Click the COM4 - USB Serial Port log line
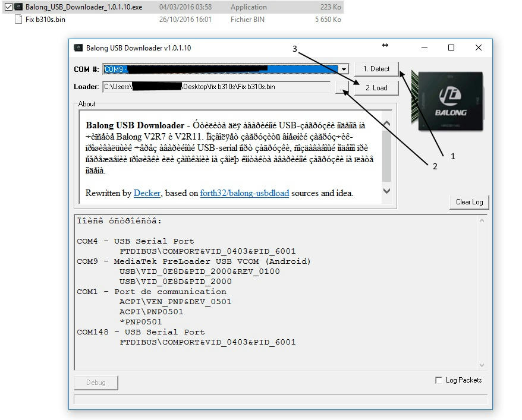522x420 pixels. point(135,241)
